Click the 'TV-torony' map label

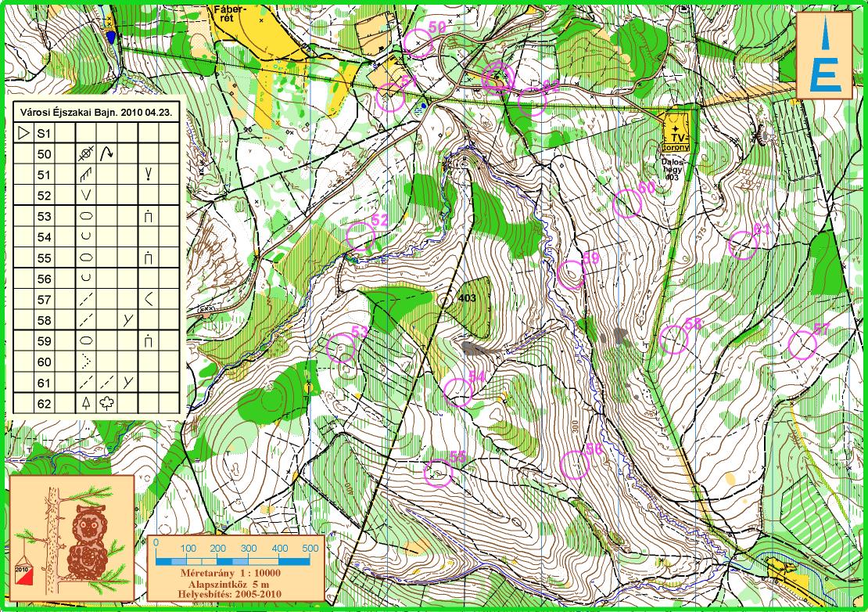[x=676, y=142]
